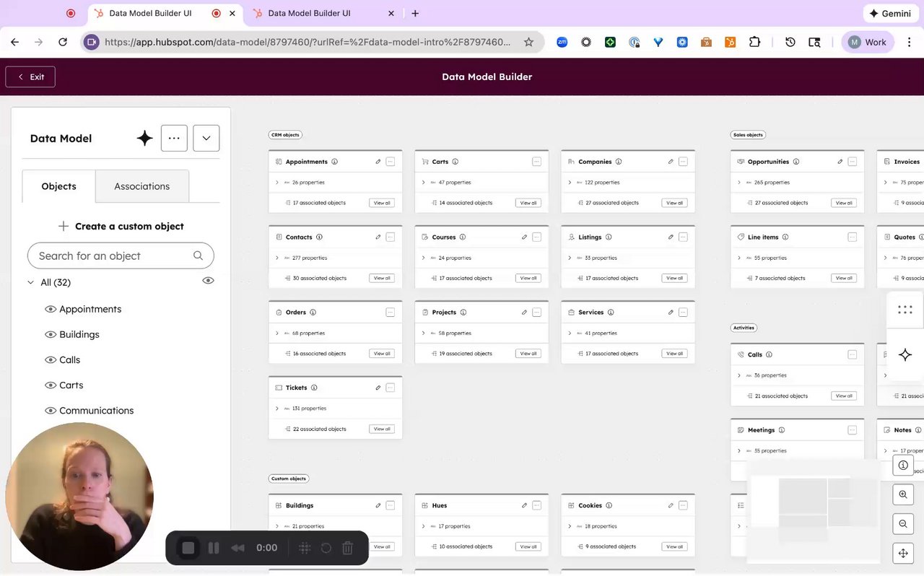Expand the 277 properties row on Contacts card
Image resolution: width=924 pixels, height=576 pixels.
click(x=277, y=258)
